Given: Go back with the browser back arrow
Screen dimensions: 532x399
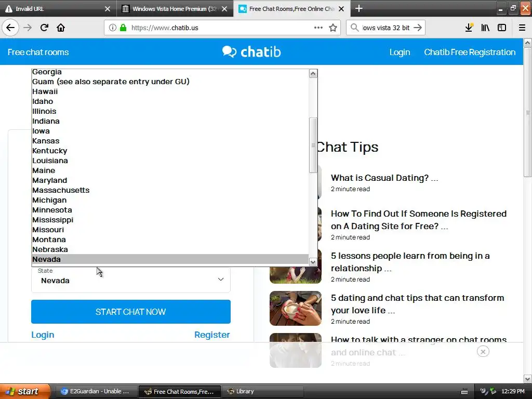Looking at the screenshot, I should point(10,28).
